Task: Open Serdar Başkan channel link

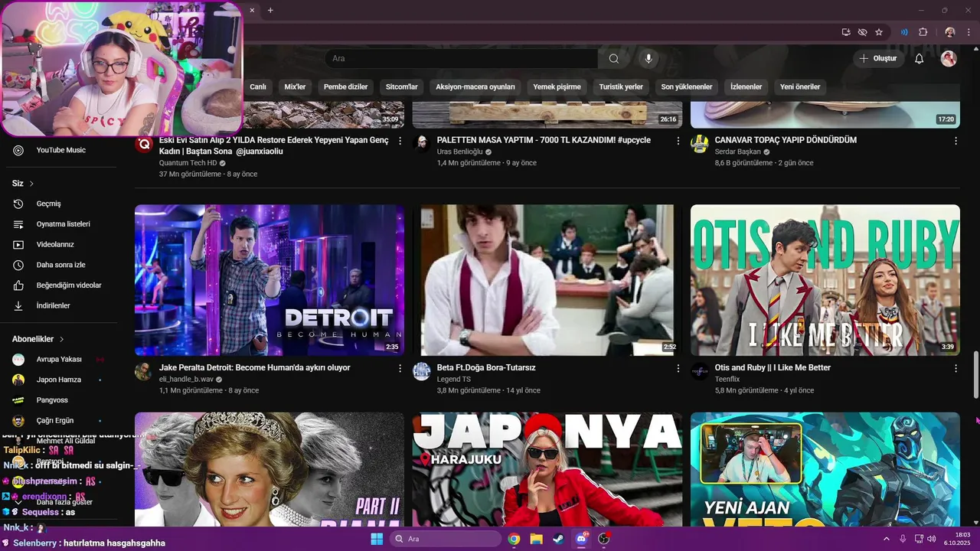Action: coord(737,152)
